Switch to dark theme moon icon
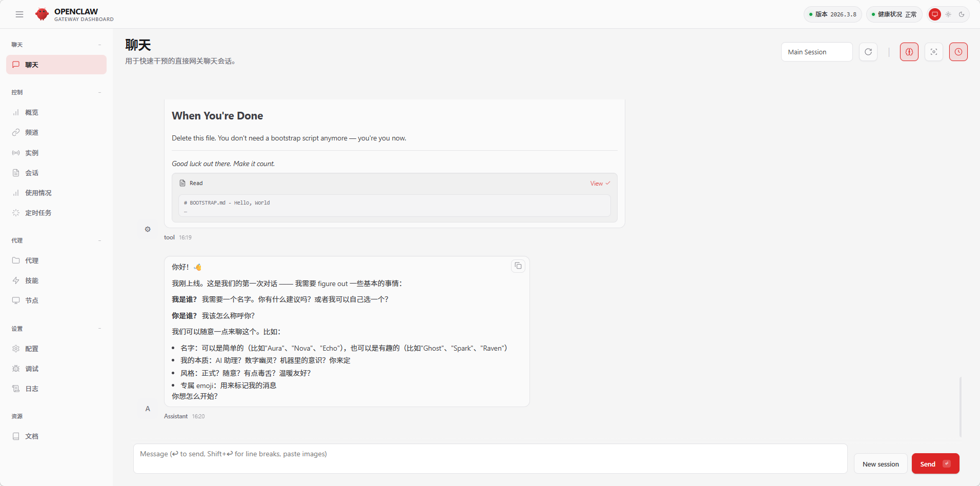This screenshot has height=486, width=980. tap(962, 14)
